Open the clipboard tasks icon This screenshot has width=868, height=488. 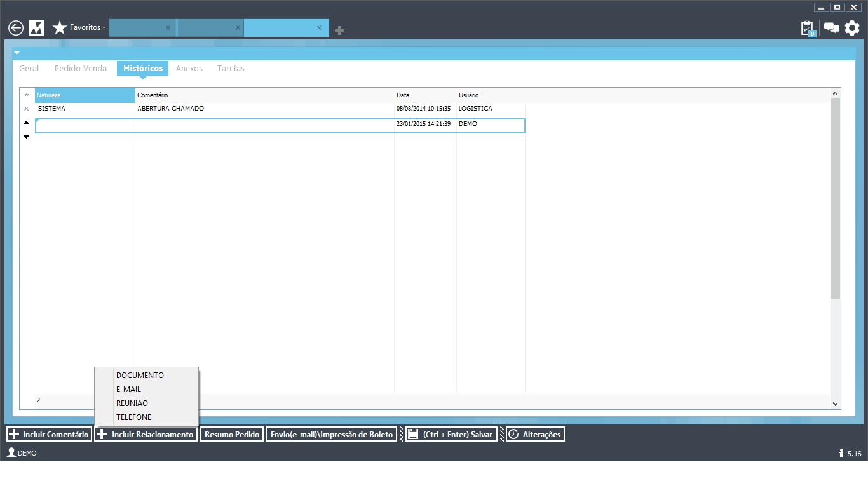(807, 28)
